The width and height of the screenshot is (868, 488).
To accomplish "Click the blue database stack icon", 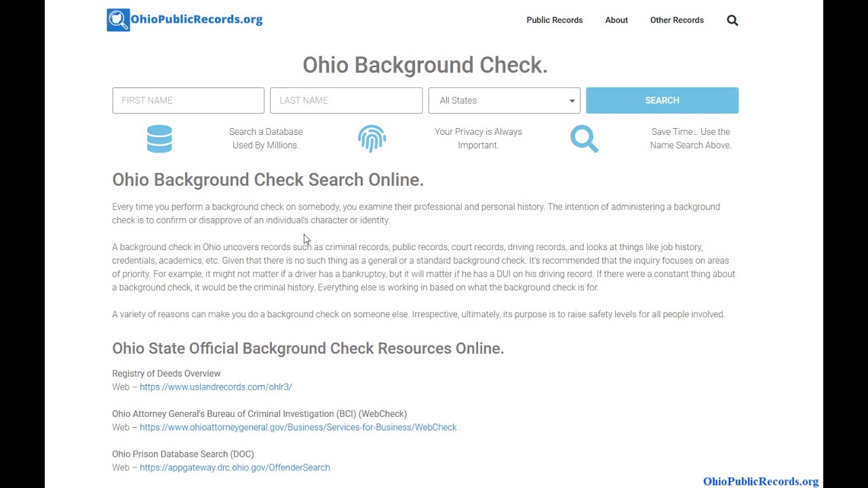I will click(159, 139).
